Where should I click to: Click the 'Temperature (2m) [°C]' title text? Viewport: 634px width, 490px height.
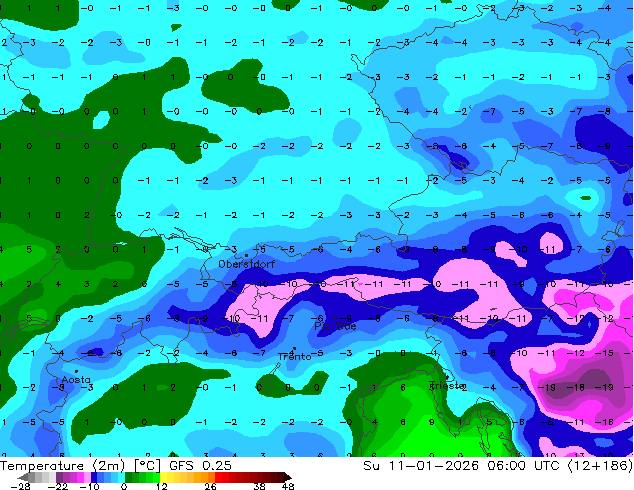tap(80, 466)
